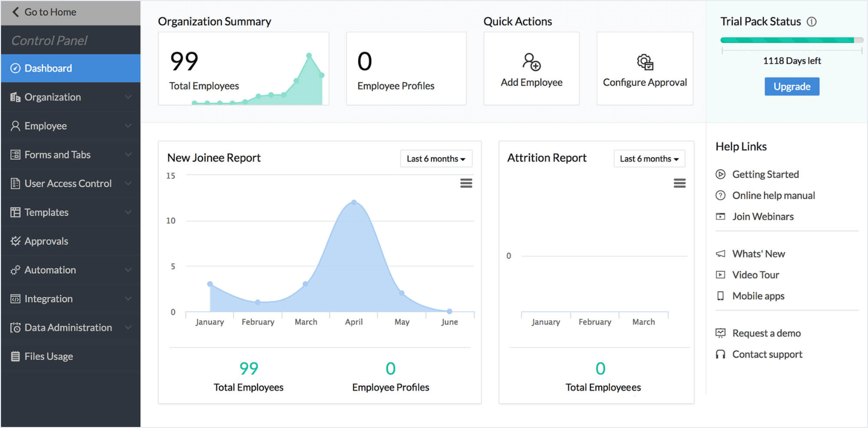This screenshot has height=428, width=868.
Task: Click the Add Employee icon
Action: tap(531, 62)
